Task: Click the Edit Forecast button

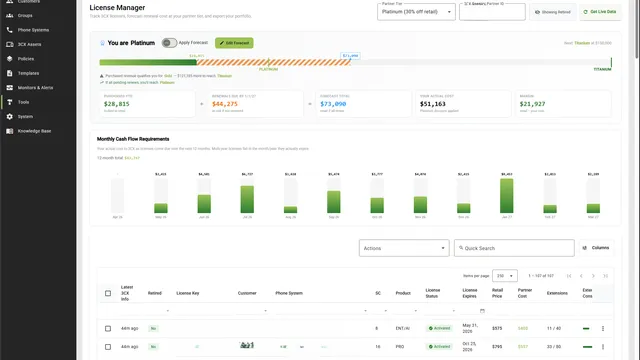Action: (x=234, y=43)
